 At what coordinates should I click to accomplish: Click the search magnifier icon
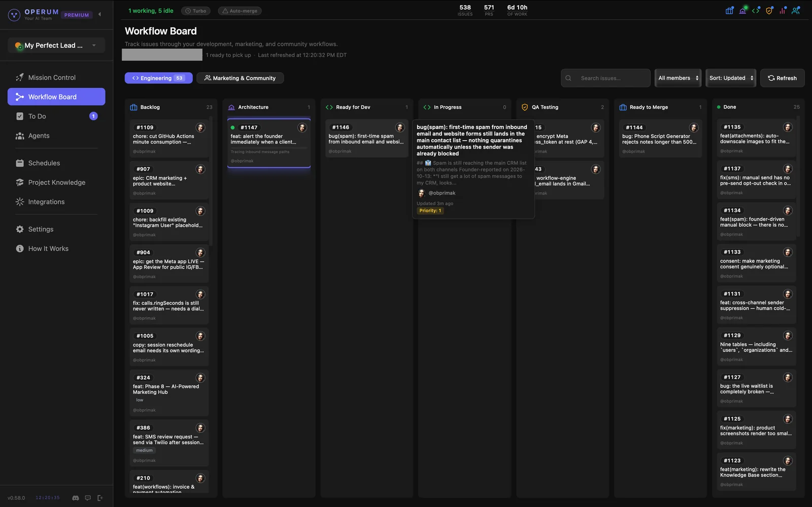tap(568, 78)
